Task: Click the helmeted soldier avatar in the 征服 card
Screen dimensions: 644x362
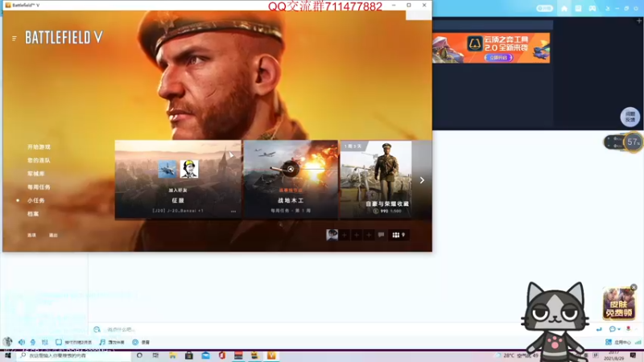Action: pyautogui.click(x=189, y=169)
